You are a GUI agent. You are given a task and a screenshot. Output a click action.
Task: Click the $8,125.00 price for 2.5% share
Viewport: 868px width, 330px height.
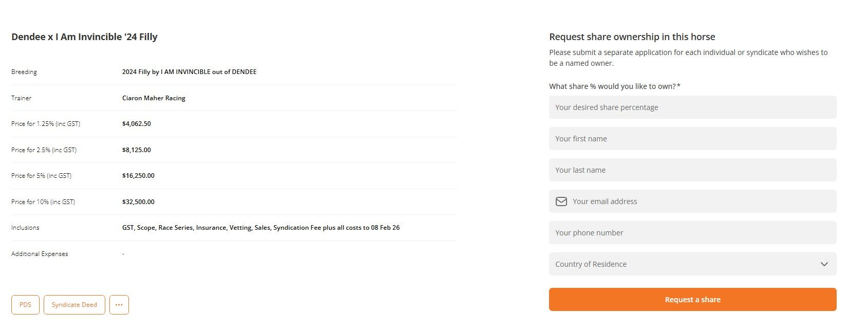137,150
